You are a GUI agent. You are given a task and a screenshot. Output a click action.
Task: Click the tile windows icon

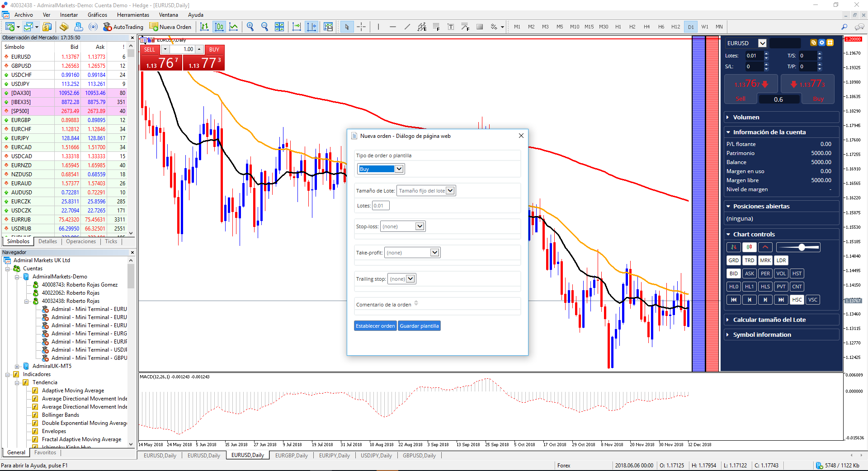coord(279,27)
